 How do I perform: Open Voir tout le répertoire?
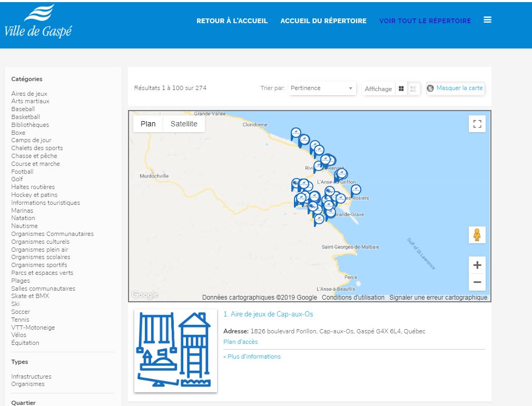[x=425, y=21]
